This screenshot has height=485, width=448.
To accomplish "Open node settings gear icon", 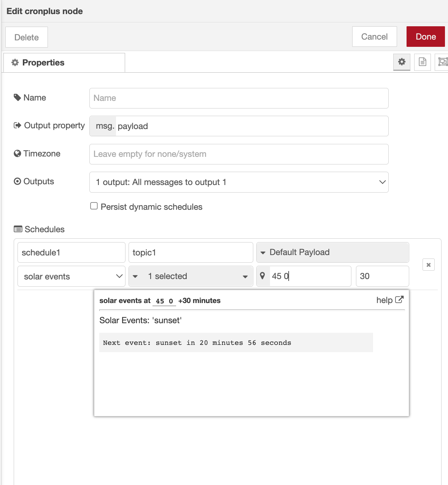I will coord(402,62).
